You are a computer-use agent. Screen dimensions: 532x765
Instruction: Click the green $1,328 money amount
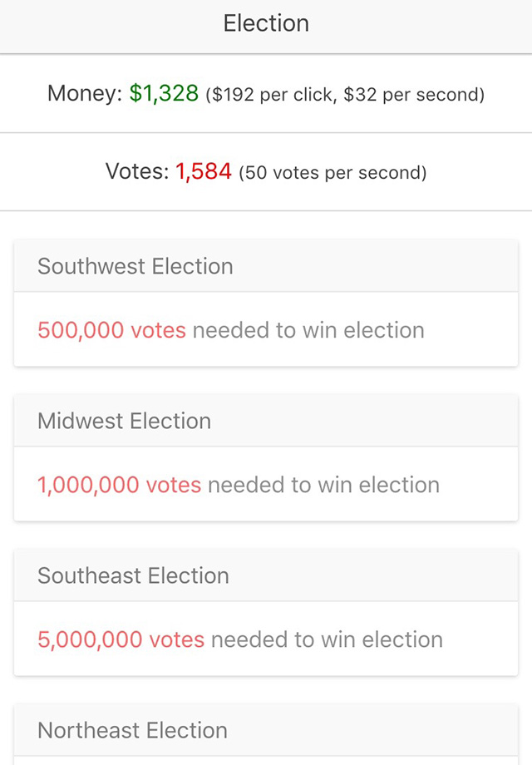coord(164,94)
